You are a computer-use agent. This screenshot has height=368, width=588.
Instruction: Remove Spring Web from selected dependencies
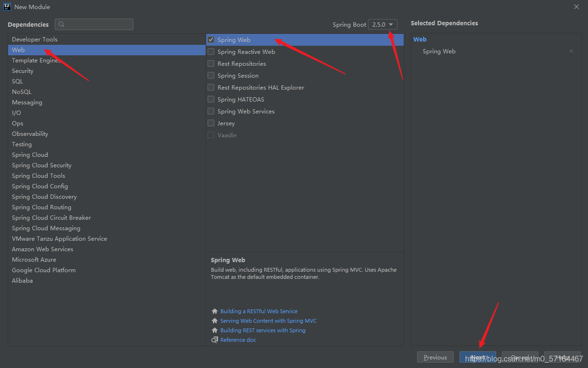click(x=571, y=51)
